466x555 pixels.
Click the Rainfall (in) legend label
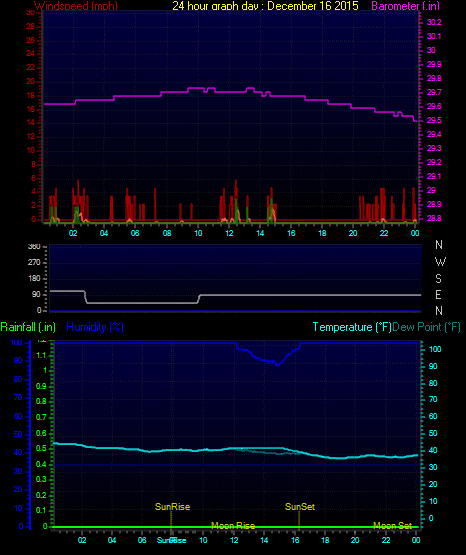[x=28, y=327]
